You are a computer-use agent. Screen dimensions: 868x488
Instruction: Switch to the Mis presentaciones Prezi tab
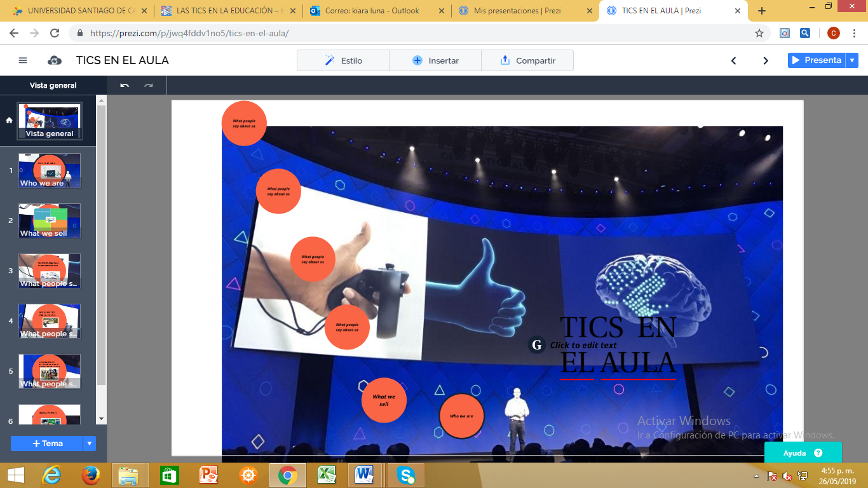point(517,11)
